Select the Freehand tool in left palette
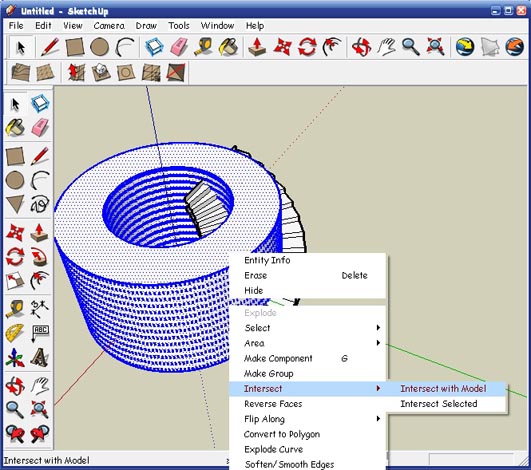 tap(40, 204)
